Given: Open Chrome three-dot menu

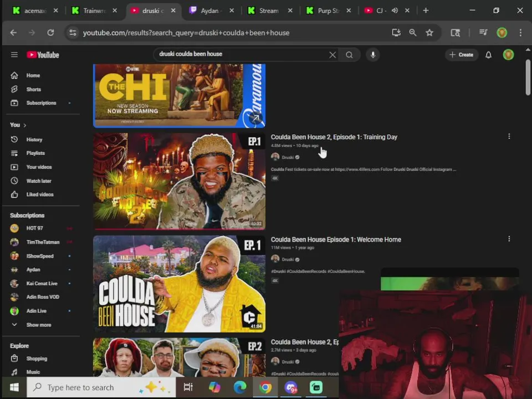Looking at the screenshot, I should coord(520,33).
